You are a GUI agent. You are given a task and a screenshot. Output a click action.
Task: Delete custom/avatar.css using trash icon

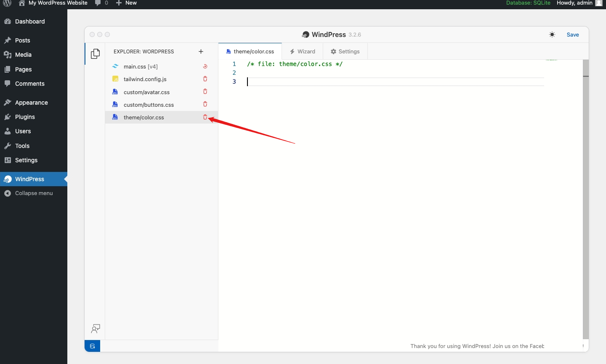click(x=205, y=92)
